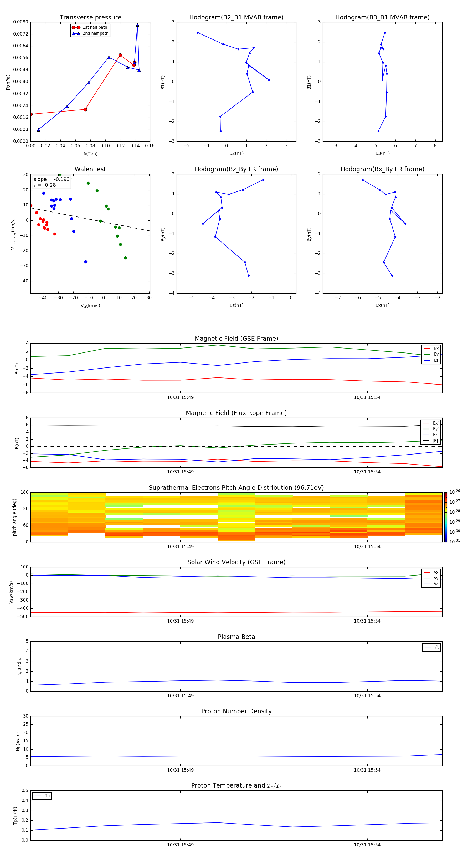Click the "B3(nT)" x-axis label
This screenshot has height=868, width=473.
382,153
